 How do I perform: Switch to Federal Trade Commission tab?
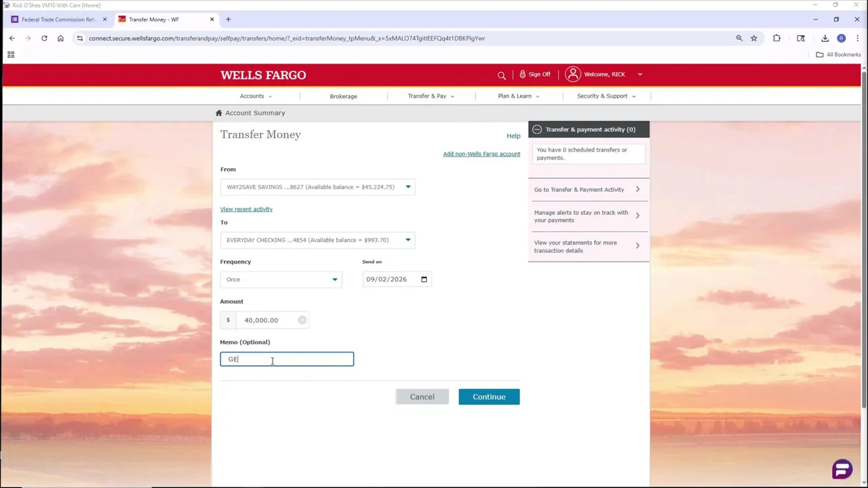(x=57, y=19)
